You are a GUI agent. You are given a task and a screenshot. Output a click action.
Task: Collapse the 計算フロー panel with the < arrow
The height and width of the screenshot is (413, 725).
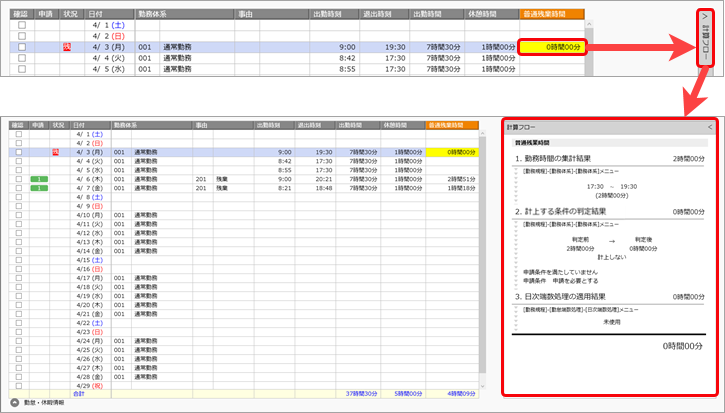[x=710, y=127]
